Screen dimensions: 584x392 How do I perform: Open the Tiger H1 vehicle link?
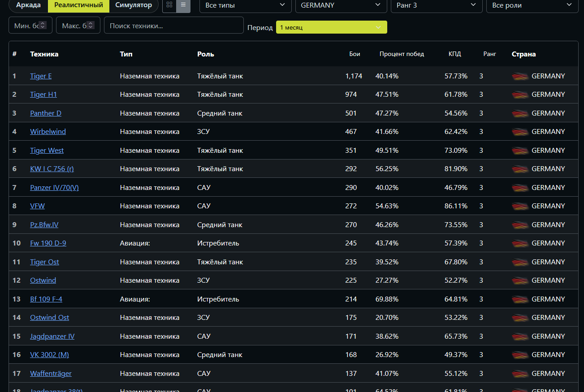(x=43, y=95)
